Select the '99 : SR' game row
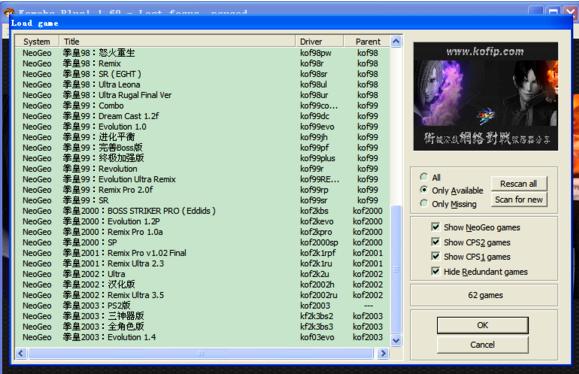The height and width of the screenshot is (374, 579). click(x=202, y=200)
